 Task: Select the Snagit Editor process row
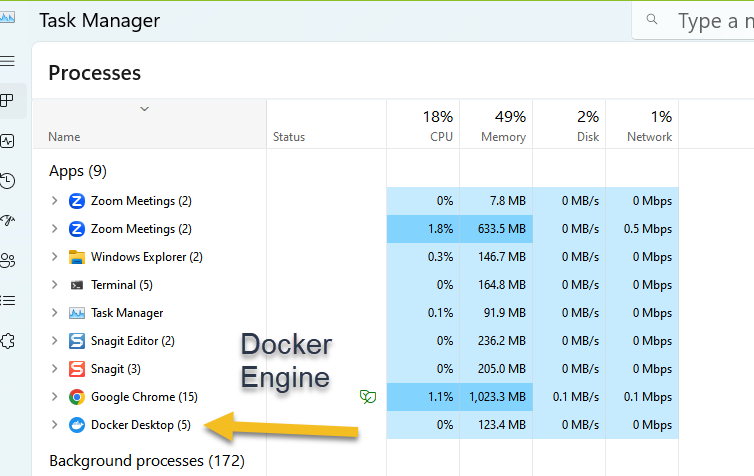[132, 341]
